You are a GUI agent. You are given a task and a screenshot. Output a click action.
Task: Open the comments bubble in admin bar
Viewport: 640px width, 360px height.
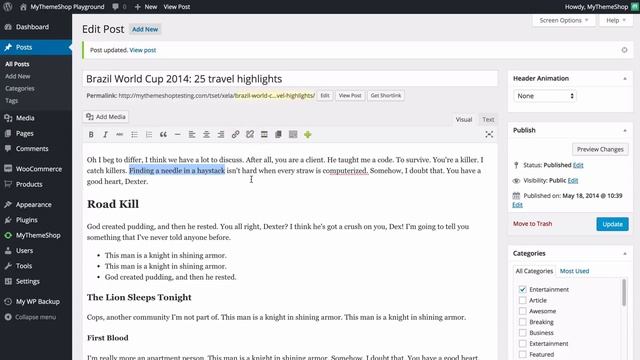(119, 7)
